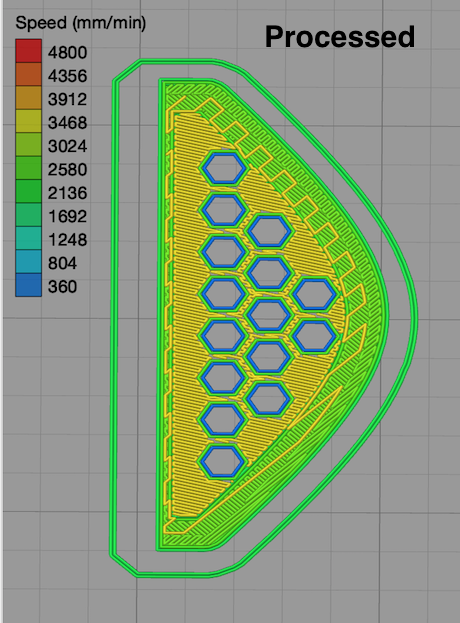
Task: Pick the 3912 speed color swatch
Action: tap(29, 98)
